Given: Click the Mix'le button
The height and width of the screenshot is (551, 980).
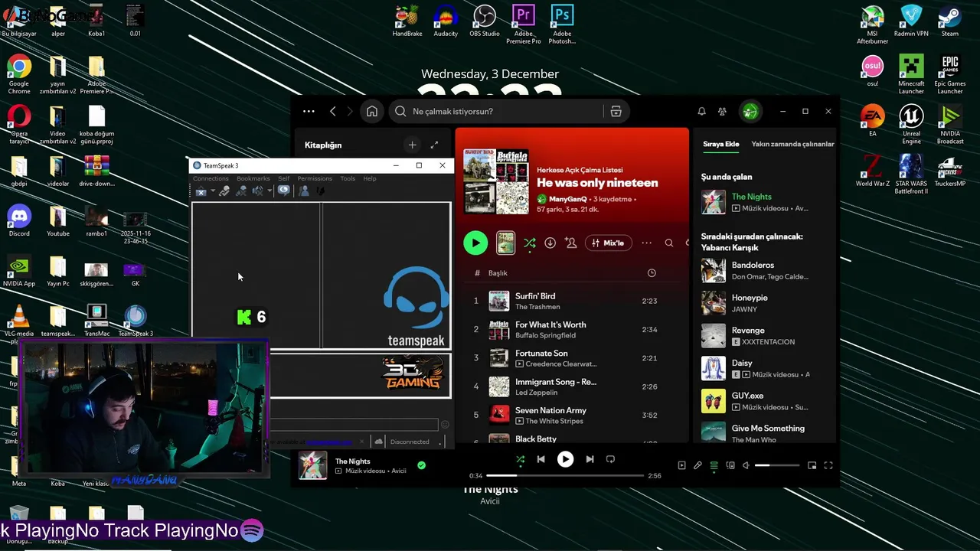Looking at the screenshot, I should coord(609,243).
